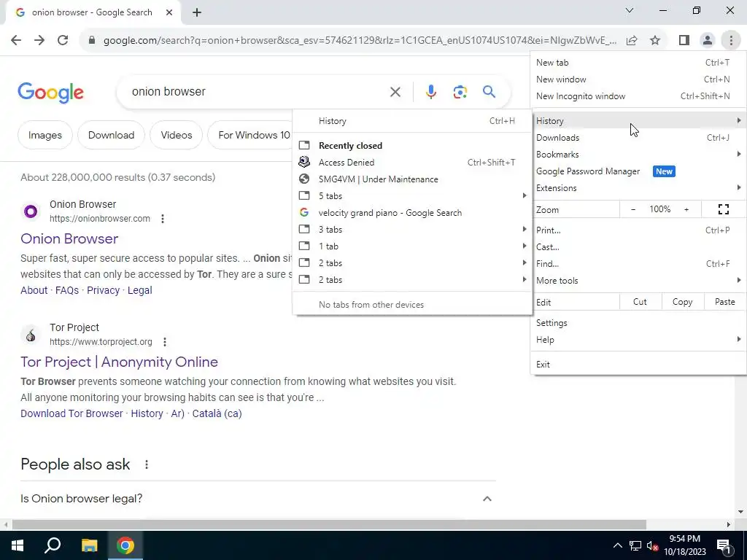Open New Incognito window
The width and height of the screenshot is (747, 560).
(638, 96)
